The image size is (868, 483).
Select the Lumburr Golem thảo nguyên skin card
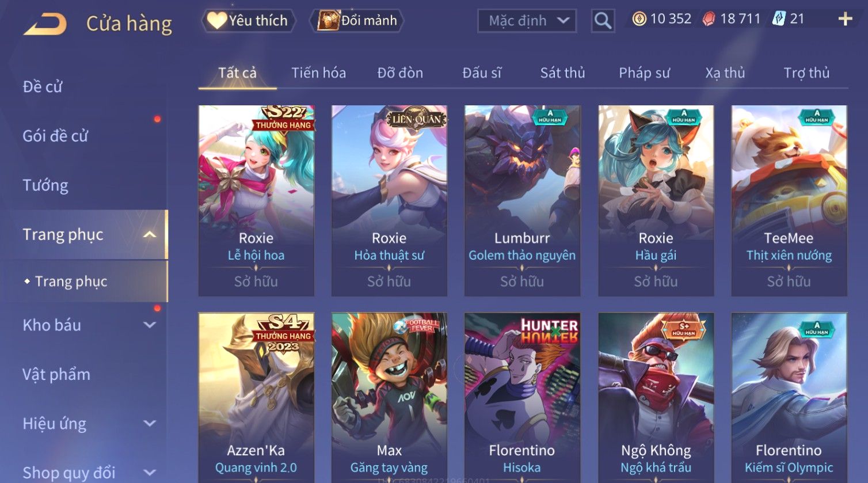click(x=522, y=201)
